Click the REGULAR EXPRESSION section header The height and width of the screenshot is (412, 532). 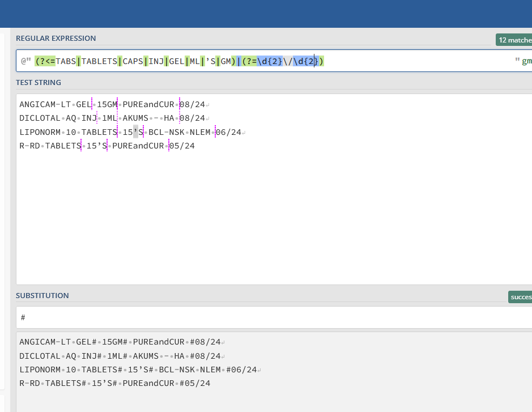point(56,38)
